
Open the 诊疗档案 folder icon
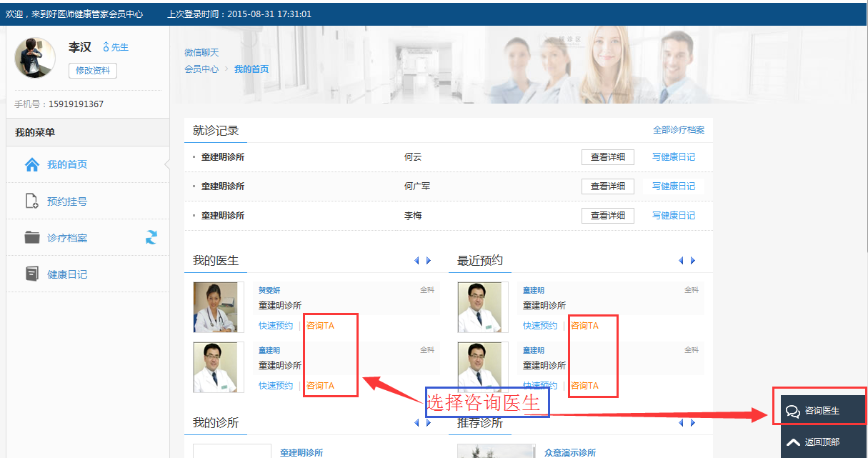[34, 238]
